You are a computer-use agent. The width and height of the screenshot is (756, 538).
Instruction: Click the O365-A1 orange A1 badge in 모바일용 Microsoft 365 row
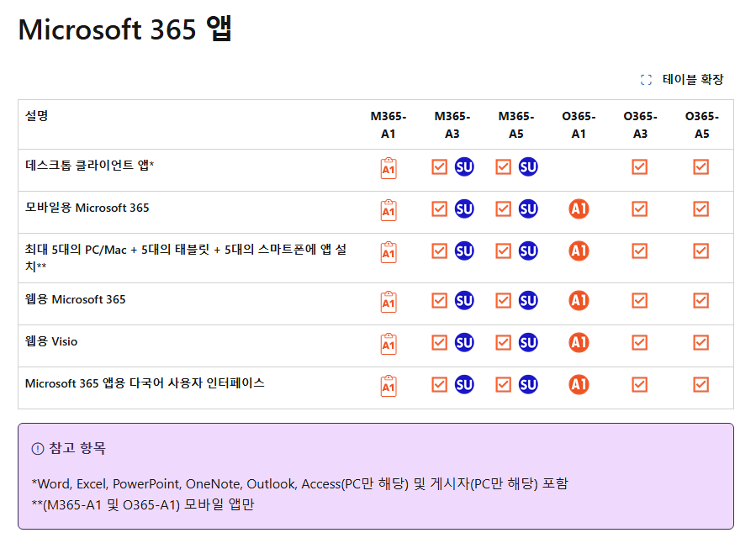[579, 208]
